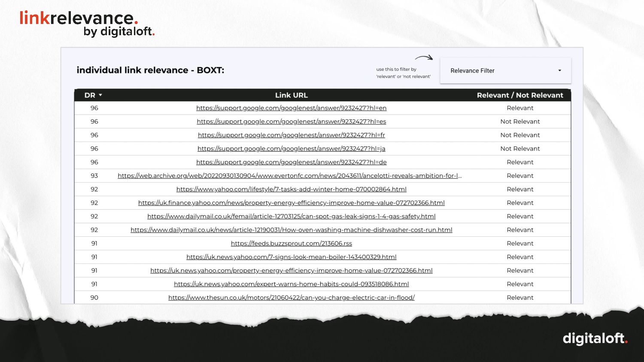Open the dailymail How-oven-washing-machine link
644x362 pixels.
pos(291,230)
